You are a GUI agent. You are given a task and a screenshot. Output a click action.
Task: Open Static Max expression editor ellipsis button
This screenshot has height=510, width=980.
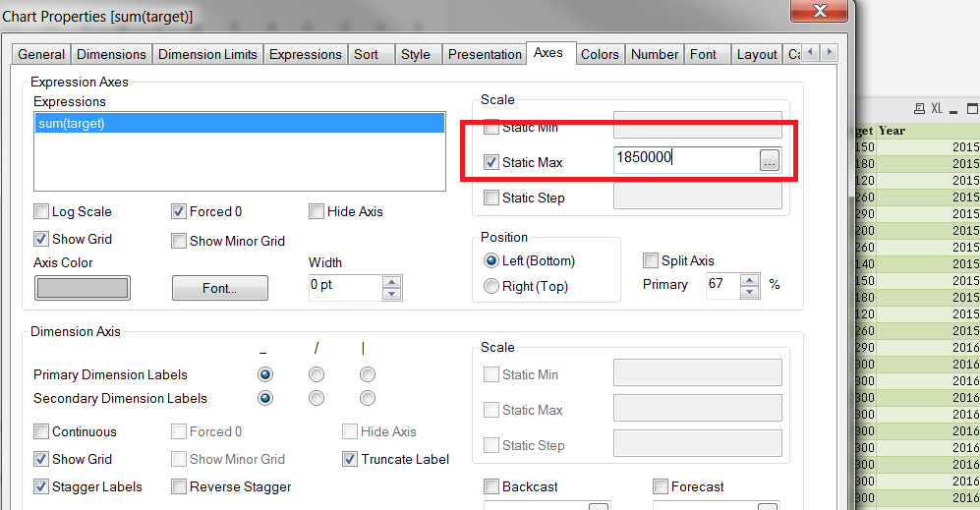[x=770, y=161]
